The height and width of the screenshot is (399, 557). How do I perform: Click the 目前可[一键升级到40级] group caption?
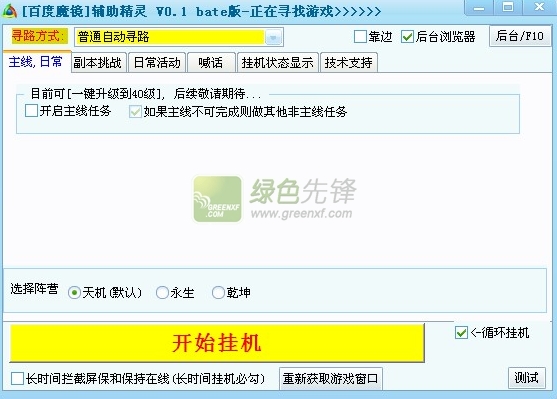[146, 94]
